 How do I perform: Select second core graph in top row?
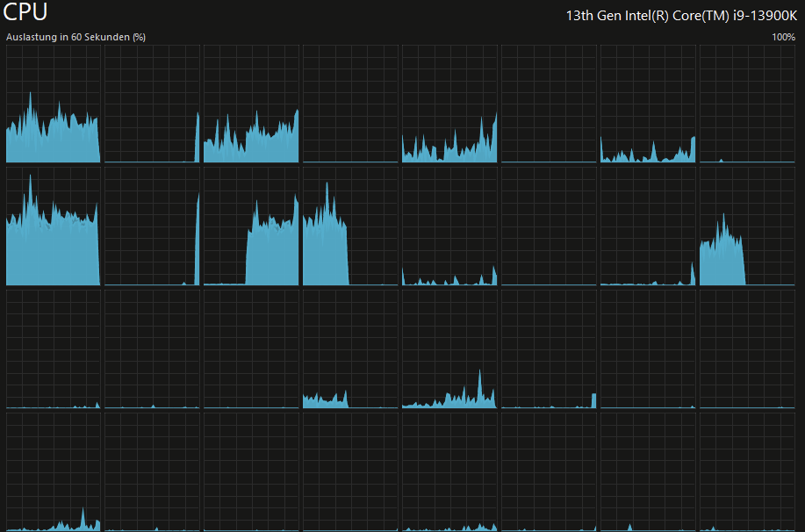point(153,104)
